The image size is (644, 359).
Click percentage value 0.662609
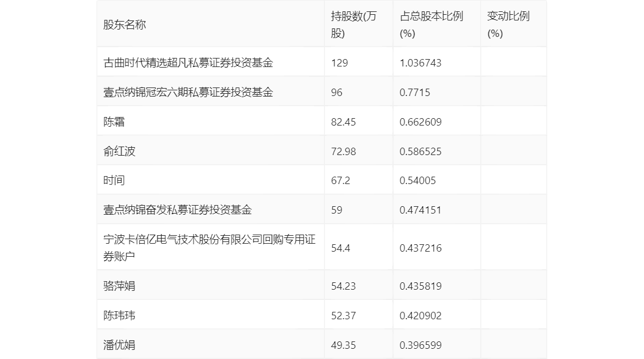tap(420, 122)
